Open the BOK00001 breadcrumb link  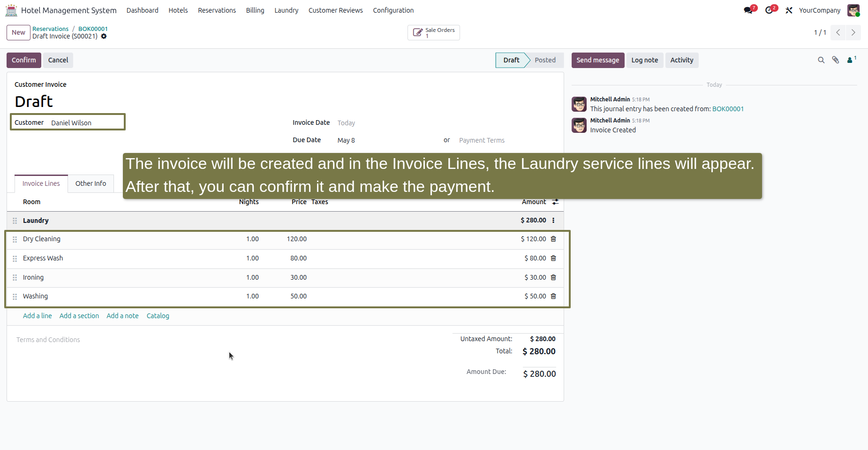coord(93,29)
